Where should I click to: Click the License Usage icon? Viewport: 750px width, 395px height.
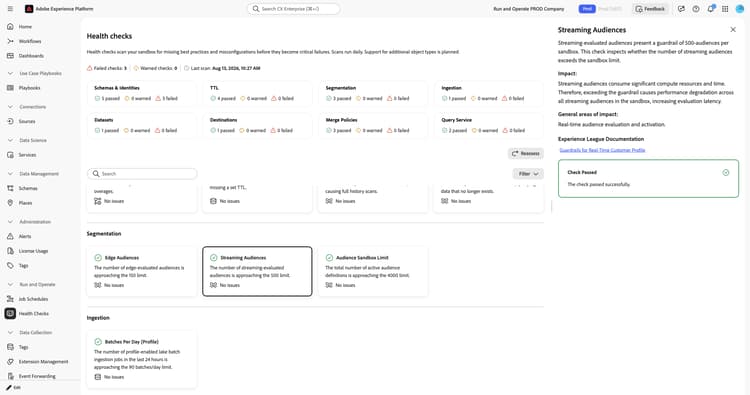[x=10, y=251]
